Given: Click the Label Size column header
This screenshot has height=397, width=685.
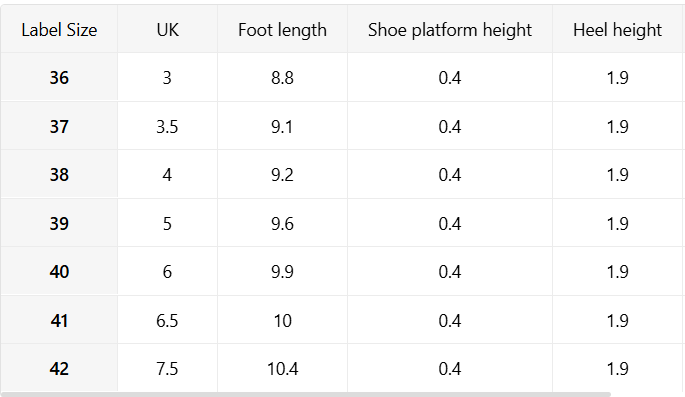Looking at the screenshot, I should [x=59, y=30].
